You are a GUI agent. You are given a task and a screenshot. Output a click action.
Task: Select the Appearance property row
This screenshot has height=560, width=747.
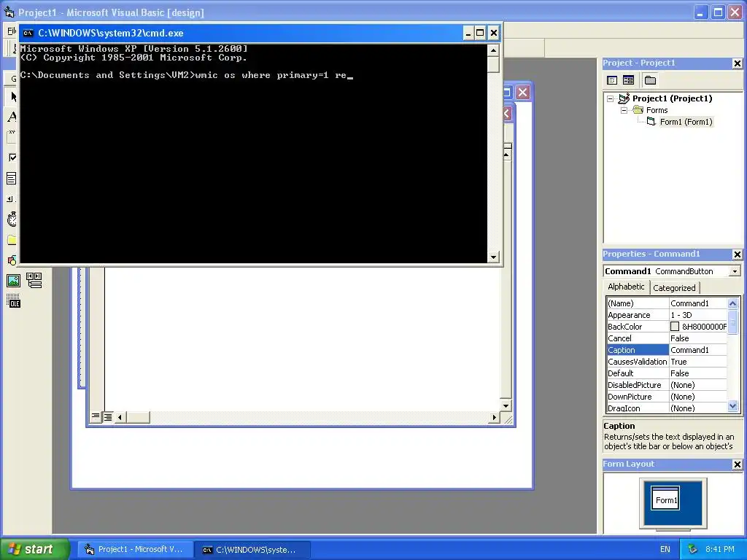[667, 315]
